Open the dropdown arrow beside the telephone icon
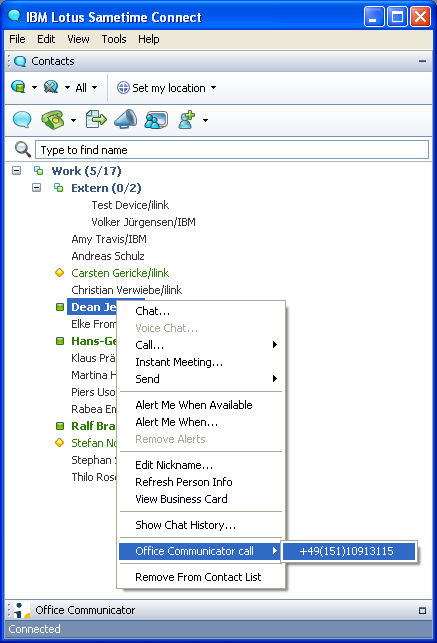 click(x=73, y=120)
